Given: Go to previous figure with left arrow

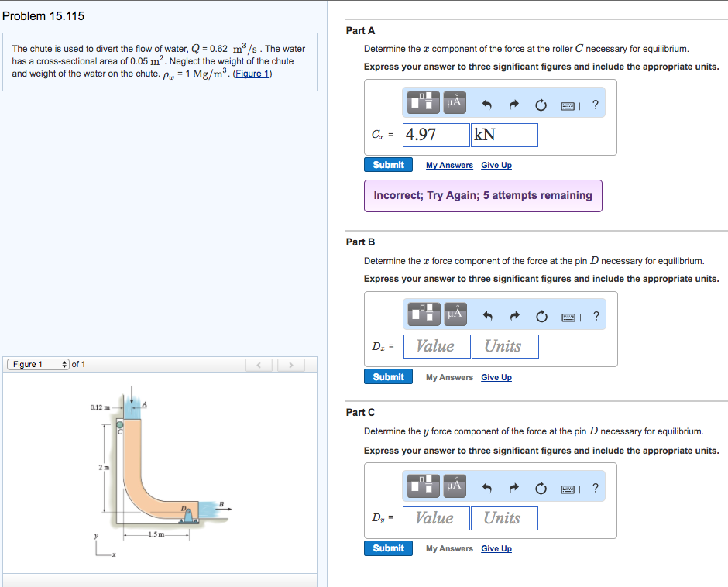Looking at the screenshot, I should click(260, 364).
